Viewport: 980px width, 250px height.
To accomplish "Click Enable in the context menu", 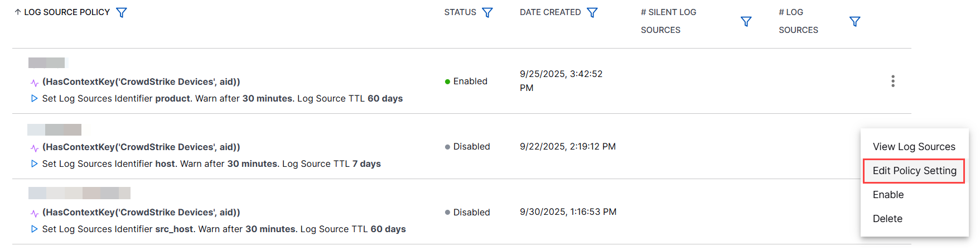I will pos(888,195).
